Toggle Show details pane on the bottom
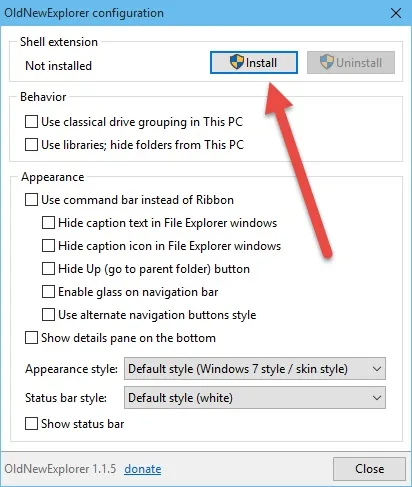This screenshot has width=412, height=487. pos(31,338)
